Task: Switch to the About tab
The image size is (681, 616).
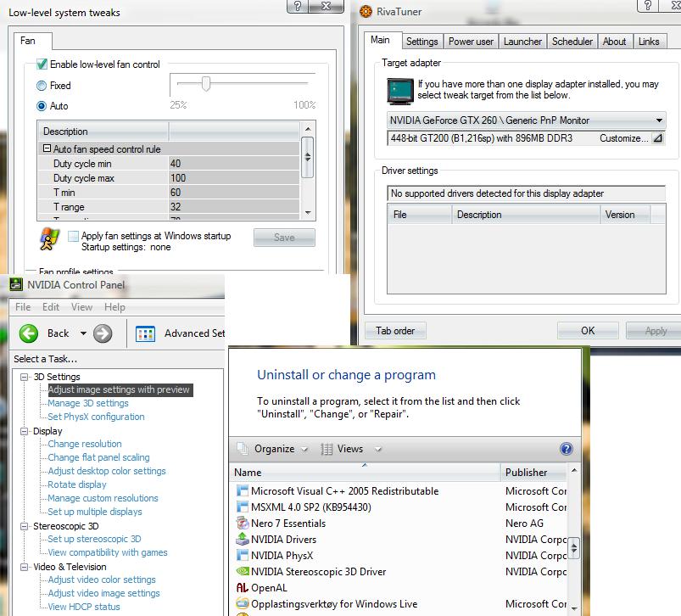Action: click(x=614, y=42)
